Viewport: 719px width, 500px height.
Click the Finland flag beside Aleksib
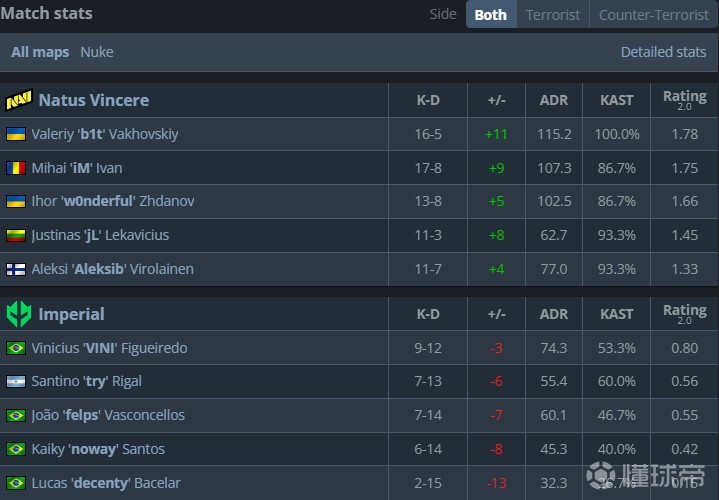coord(16,269)
